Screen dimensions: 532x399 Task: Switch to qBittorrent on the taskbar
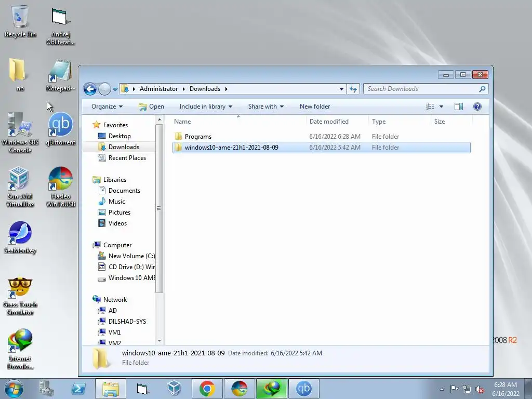click(x=303, y=389)
